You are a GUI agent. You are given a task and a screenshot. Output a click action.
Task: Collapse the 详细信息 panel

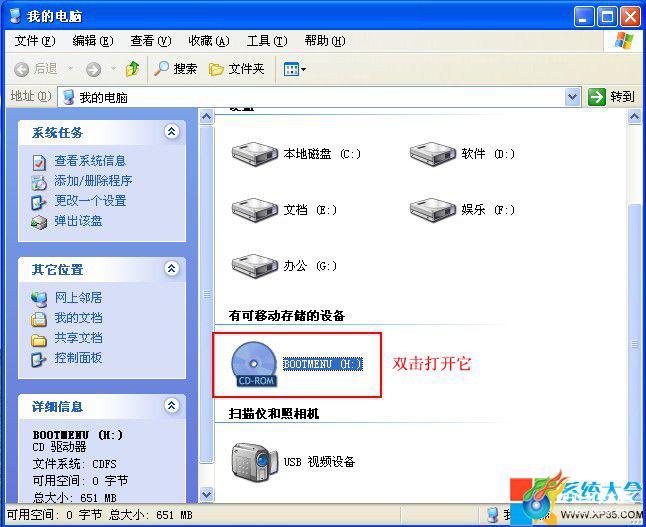click(x=171, y=405)
